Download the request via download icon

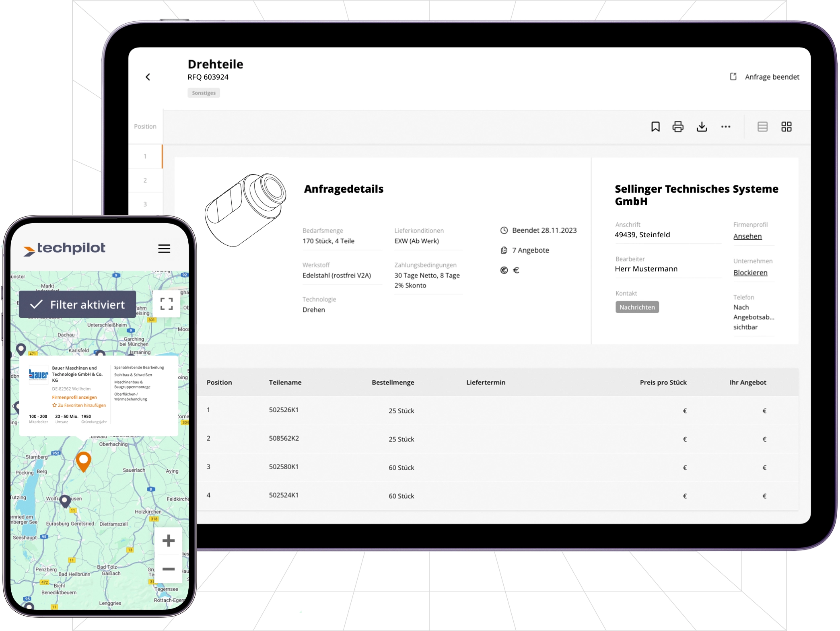702,127
